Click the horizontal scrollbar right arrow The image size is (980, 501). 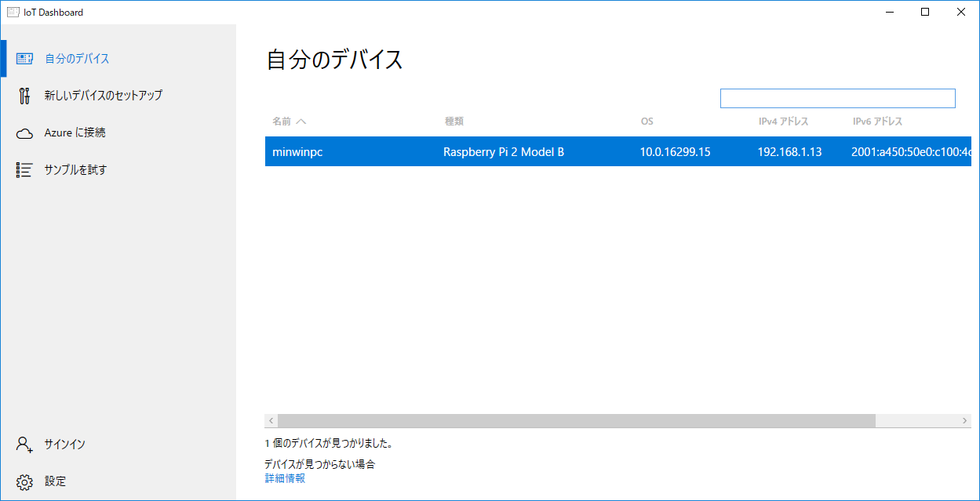pyautogui.click(x=965, y=421)
